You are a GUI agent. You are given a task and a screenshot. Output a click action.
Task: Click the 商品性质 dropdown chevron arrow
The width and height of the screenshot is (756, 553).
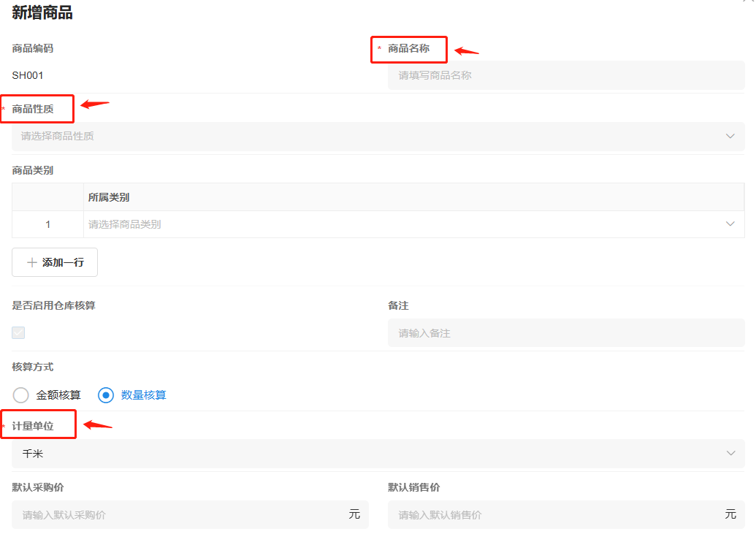pos(730,137)
